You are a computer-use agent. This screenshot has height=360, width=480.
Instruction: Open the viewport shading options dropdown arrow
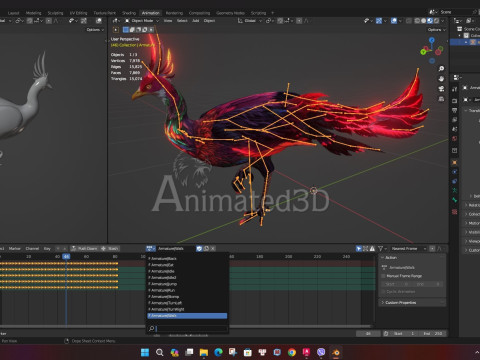click(443, 21)
